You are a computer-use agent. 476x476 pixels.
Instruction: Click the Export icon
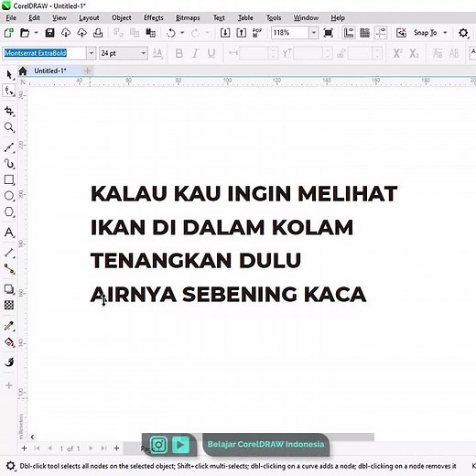tap(241, 33)
